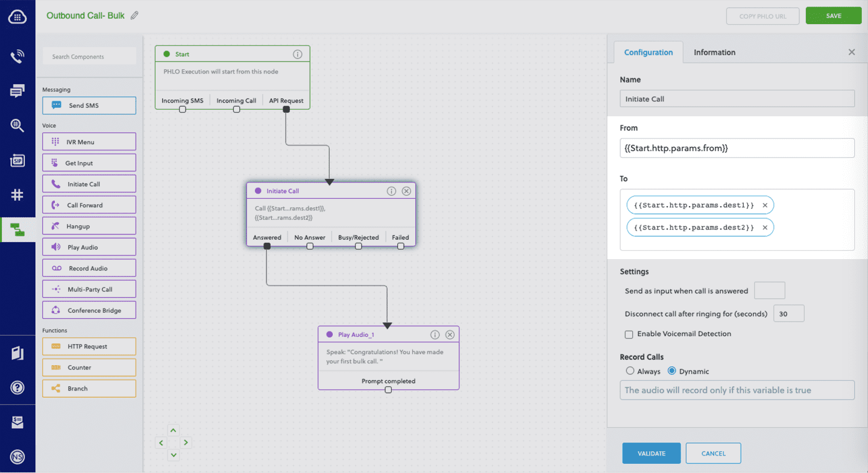Viewport: 868px width, 473px height.
Task: Enable Voicemail Detection checkbox
Action: coord(629,334)
